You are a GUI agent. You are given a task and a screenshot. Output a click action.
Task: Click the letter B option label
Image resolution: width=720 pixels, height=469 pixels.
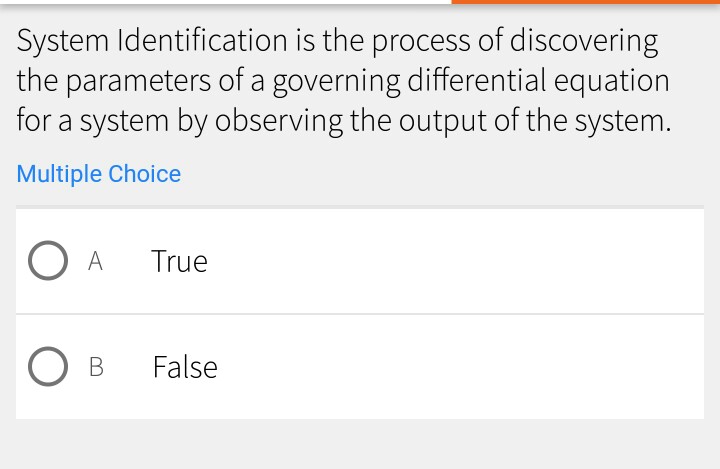[96, 367]
